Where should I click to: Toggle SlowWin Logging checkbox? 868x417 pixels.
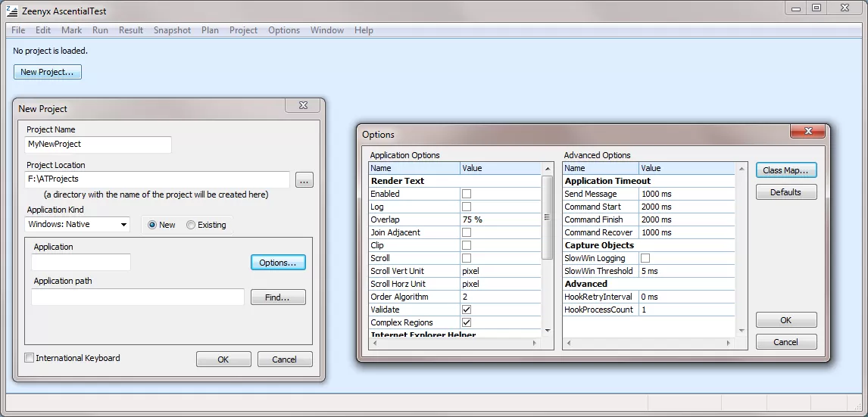pyautogui.click(x=645, y=258)
